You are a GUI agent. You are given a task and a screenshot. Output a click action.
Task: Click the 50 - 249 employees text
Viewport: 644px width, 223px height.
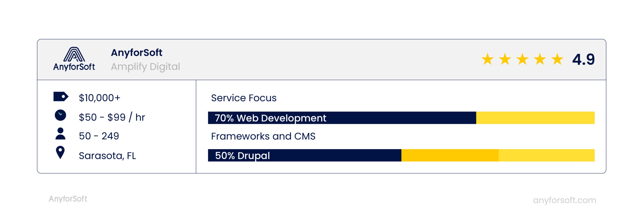pyautogui.click(x=99, y=136)
